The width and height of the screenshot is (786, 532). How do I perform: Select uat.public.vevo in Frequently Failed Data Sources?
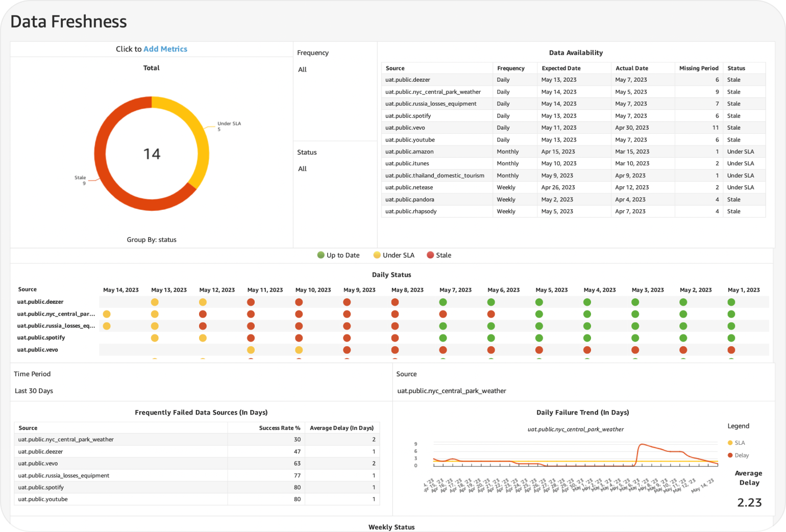(x=38, y=464)
